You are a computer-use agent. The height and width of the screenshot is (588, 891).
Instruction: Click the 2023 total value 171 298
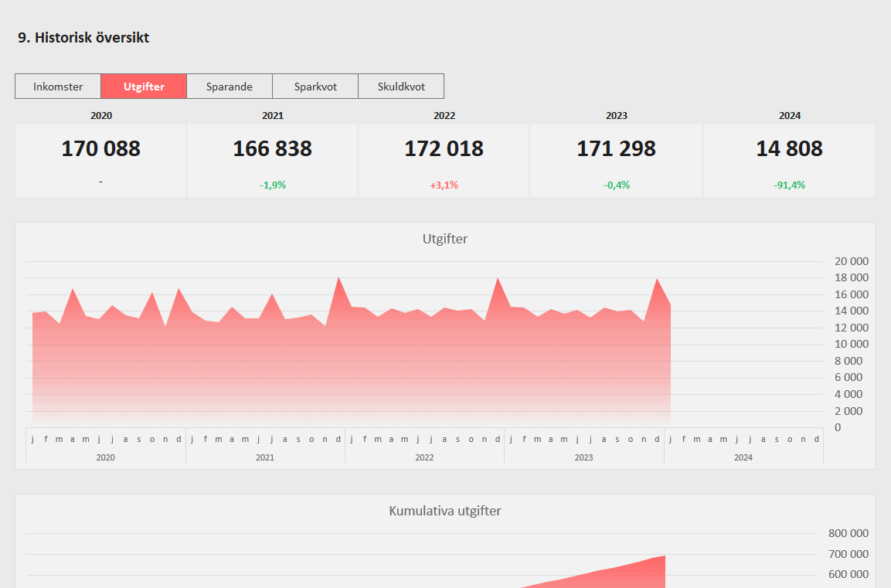click(x=616, y=149)
